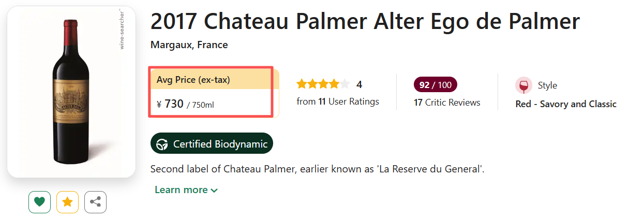Toggle the yellow star save button
This screenshot has height=219, width=644.
(x=67, y=202)
